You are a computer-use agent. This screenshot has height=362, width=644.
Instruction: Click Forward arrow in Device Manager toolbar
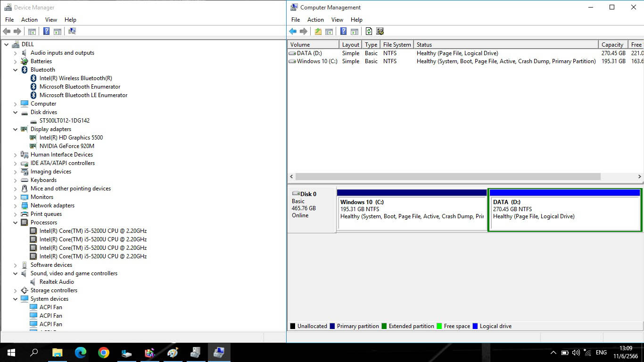coord(17,32)
